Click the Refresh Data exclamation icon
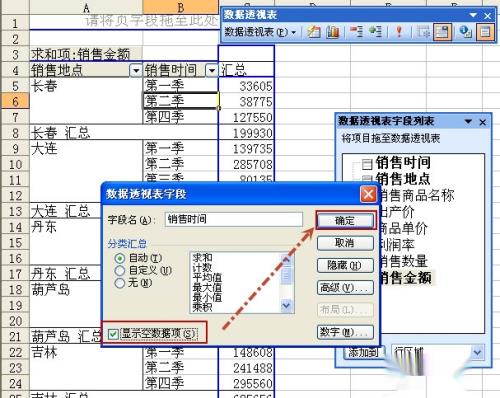Viewport: 500px width, 398px height. [x=399, y=32]
